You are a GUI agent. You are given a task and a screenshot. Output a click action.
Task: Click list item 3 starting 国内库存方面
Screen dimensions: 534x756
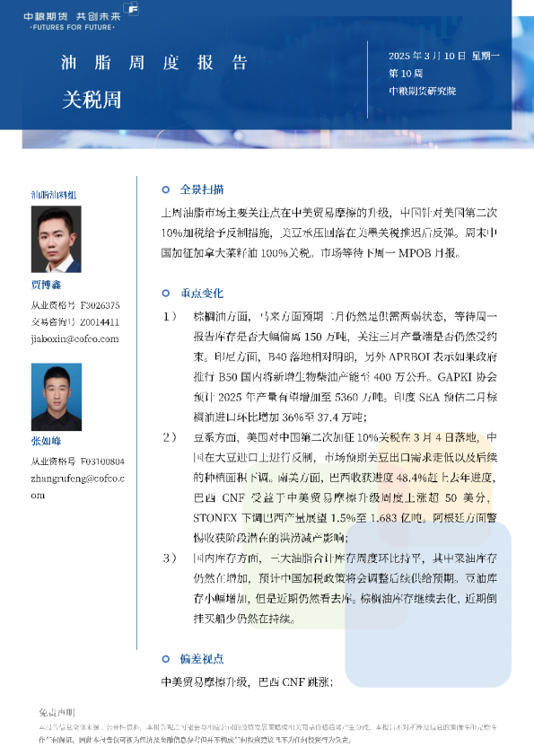[329, 588]
